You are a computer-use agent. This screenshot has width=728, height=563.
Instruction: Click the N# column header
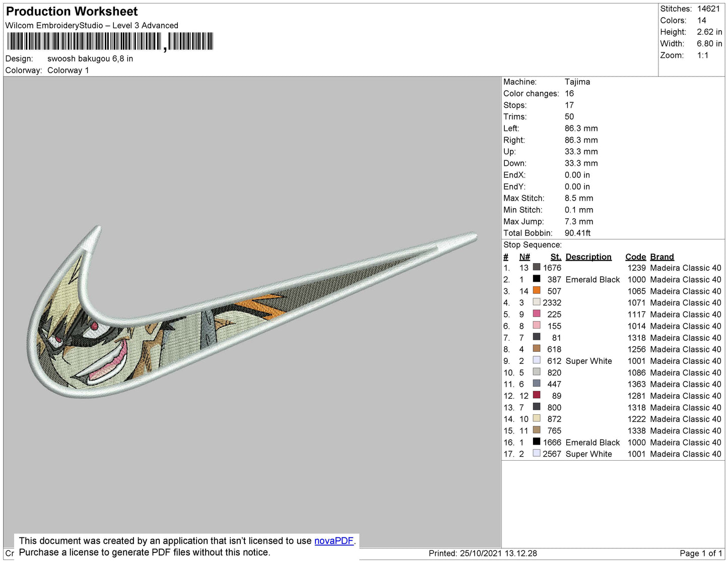point(524,257)
